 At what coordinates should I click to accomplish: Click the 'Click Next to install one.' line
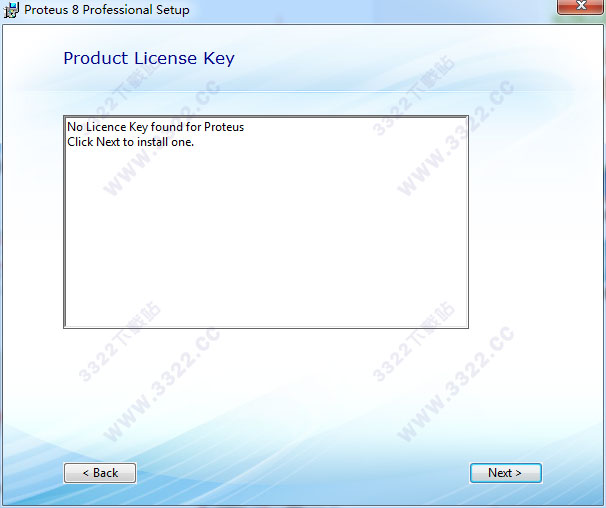[x=131, y=142]
